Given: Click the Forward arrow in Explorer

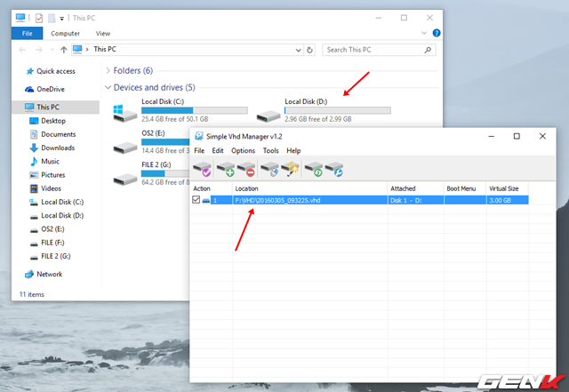Looking at the screenshot, I should (39, 50).
